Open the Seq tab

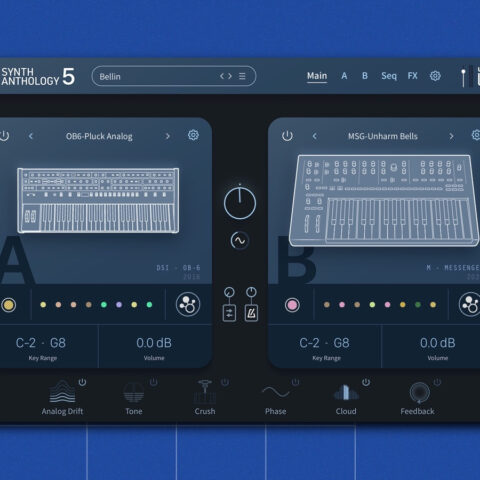389,76
